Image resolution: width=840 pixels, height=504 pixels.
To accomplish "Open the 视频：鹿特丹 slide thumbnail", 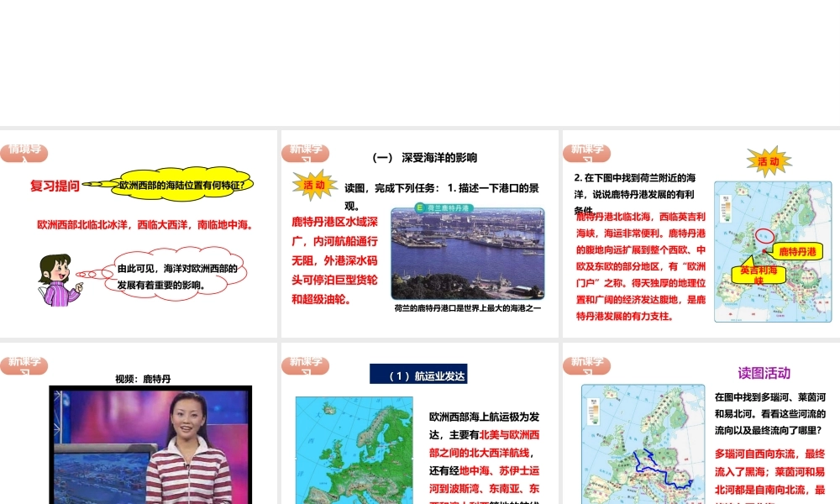I will point(139,423).
